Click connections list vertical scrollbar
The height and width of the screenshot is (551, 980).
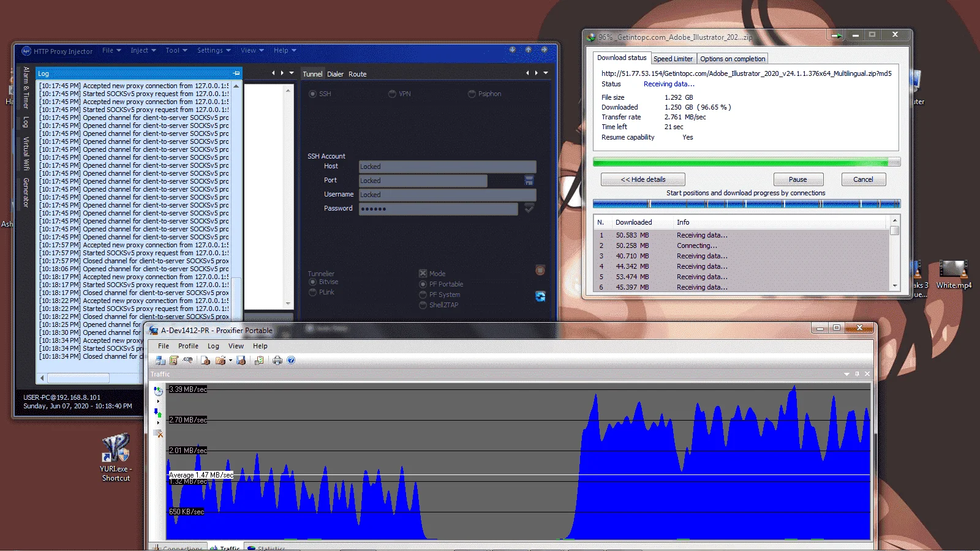[895, 253]
